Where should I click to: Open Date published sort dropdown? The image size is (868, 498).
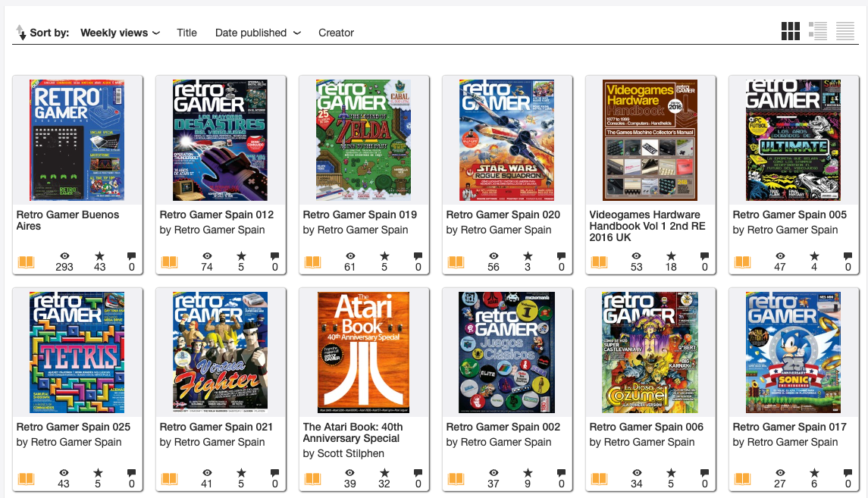click(258, 33)
